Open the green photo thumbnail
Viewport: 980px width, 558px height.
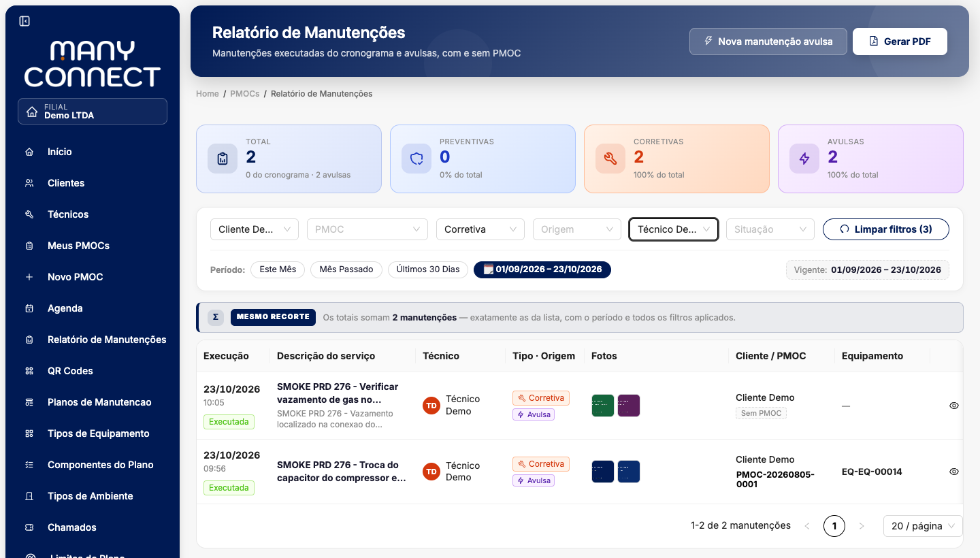tap(603, 406)
